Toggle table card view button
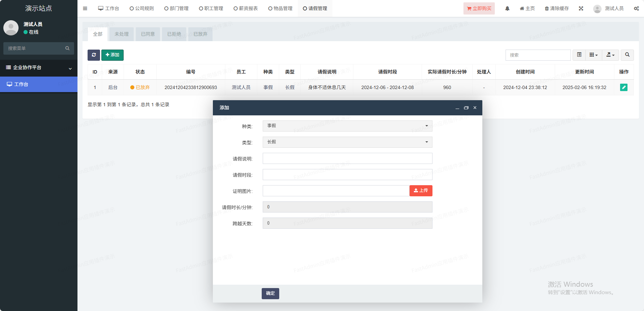 (x=579, y=55)
